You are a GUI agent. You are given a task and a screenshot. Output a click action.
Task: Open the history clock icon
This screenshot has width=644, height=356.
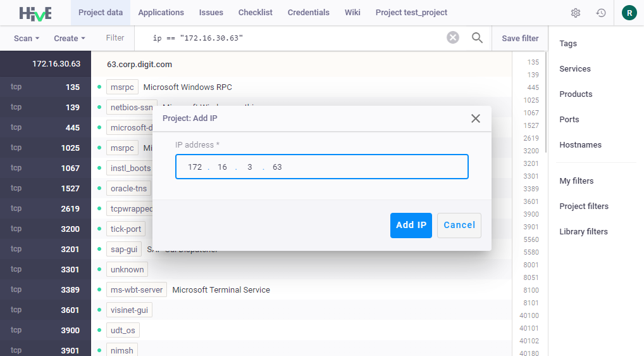tap(601, 13)
